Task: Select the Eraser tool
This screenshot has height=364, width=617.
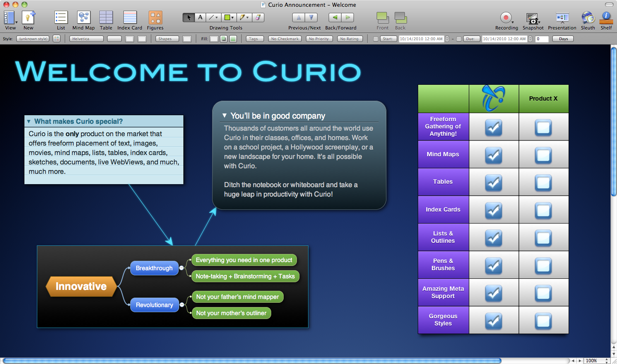Action: pos(258,18)
